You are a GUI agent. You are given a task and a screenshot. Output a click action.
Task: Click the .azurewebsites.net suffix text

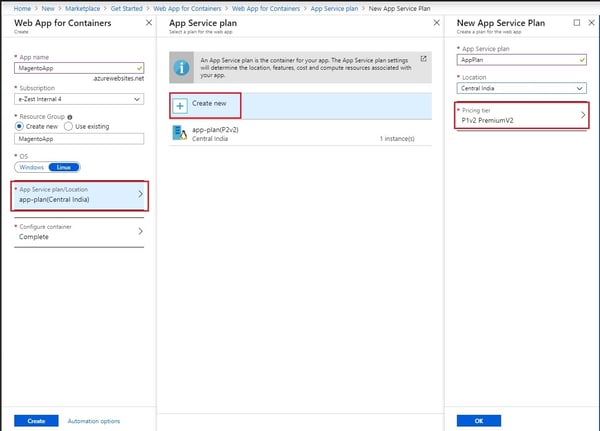[119, 78]
